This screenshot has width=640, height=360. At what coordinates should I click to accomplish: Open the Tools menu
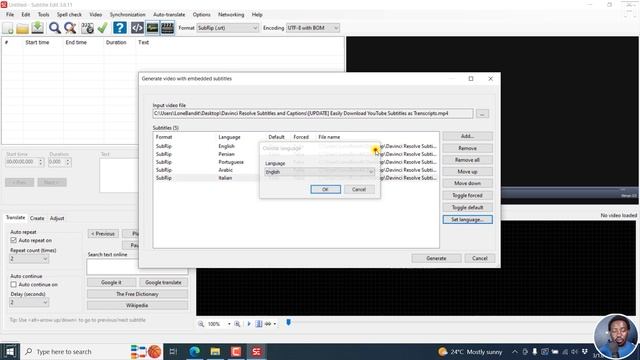tap(43, 14)
